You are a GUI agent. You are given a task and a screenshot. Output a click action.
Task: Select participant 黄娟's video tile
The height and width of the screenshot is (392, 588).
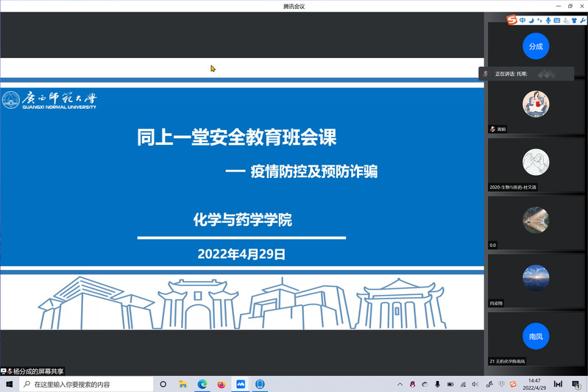535,104
